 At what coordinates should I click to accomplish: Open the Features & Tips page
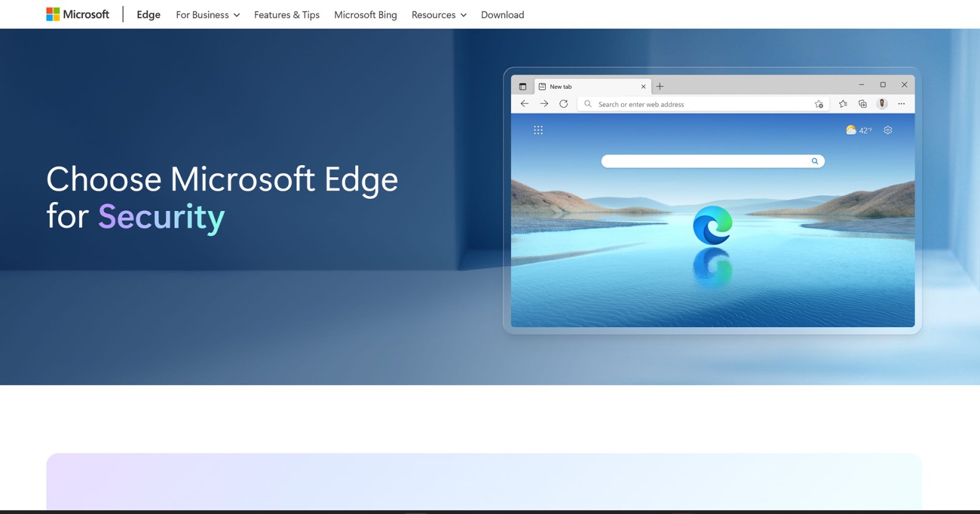[287, 15]
